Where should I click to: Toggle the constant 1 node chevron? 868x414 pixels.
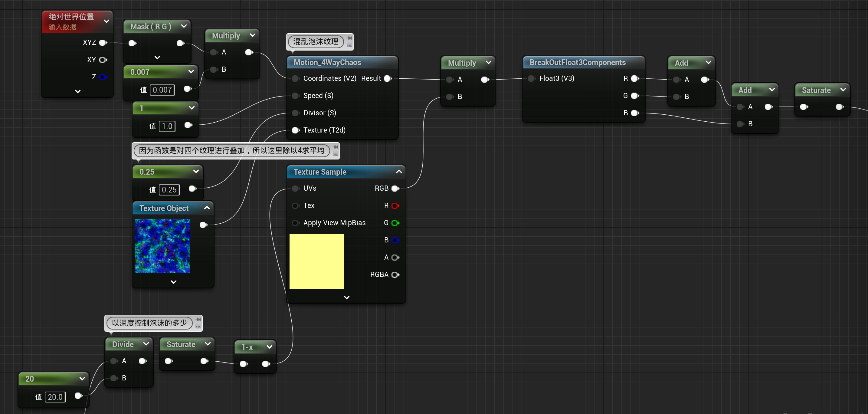tap(192, 108)
